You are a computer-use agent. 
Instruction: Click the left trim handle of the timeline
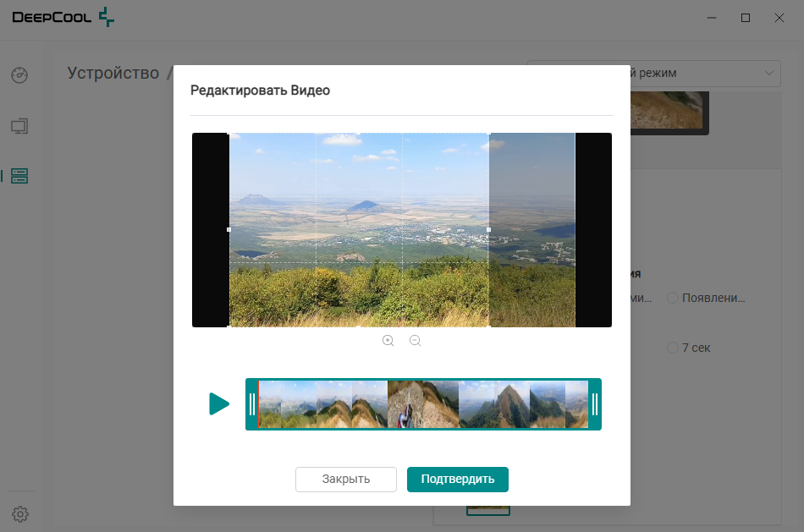(251, 404)
